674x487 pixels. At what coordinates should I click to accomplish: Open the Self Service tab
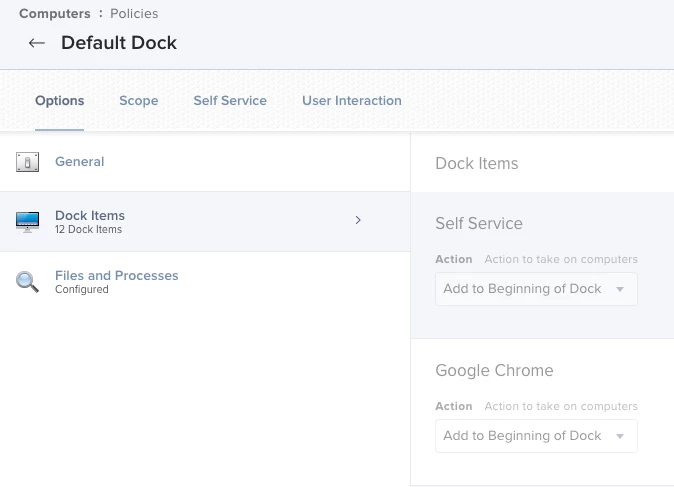230,101
